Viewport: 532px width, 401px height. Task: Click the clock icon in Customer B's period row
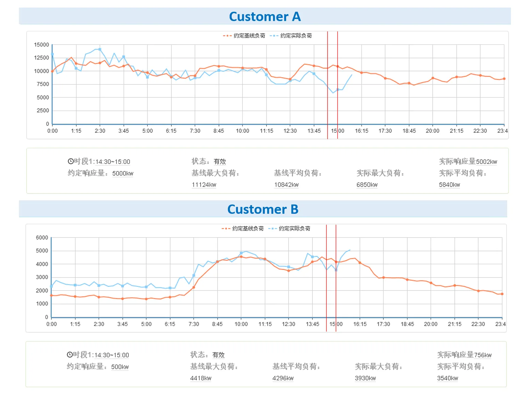click(x=70, y=355)
